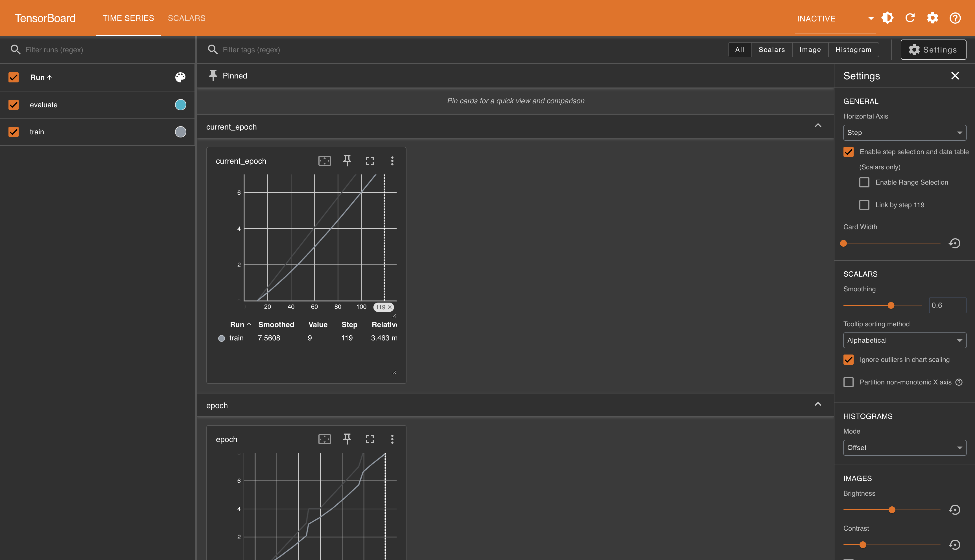Click the Settings button
The image size is (975, 560).
(933, 50)
